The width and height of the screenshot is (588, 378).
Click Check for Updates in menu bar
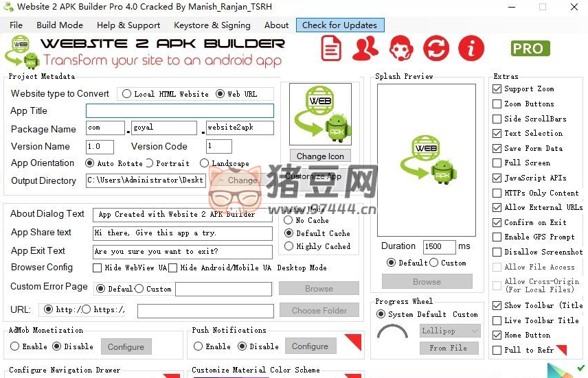point(339,25)
